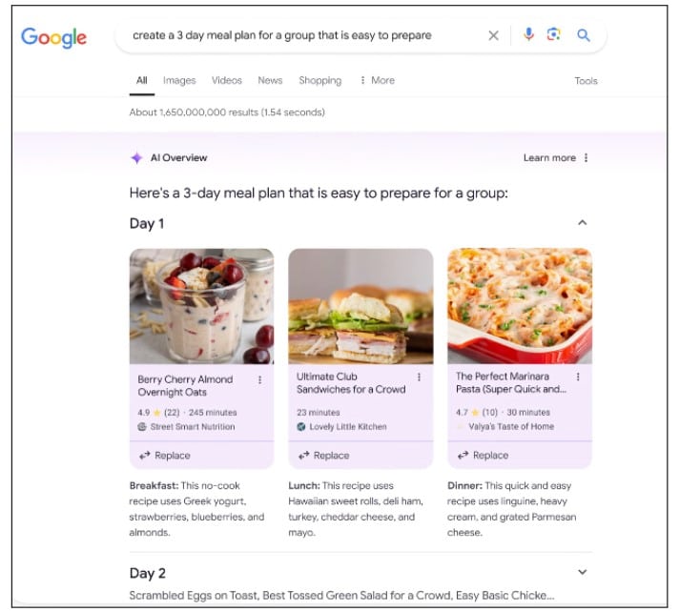The image size is (700, 612).
Task: Click Learn more about AI Overview
Action: 549,157
